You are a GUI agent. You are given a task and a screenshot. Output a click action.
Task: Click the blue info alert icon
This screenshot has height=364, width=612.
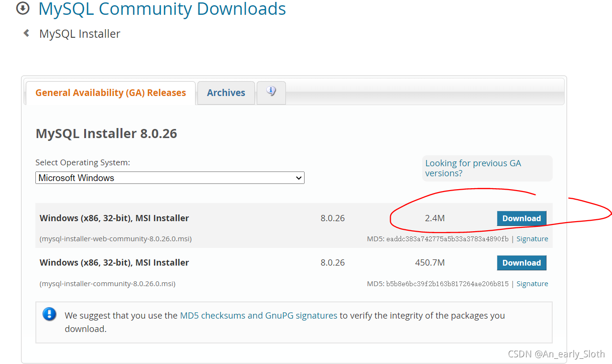point(50,314)
